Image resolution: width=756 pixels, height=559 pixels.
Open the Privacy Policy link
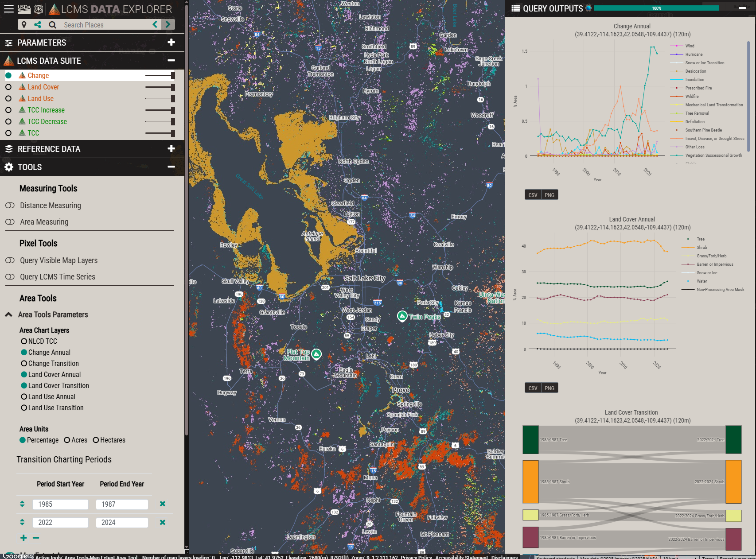pos(416,557)
